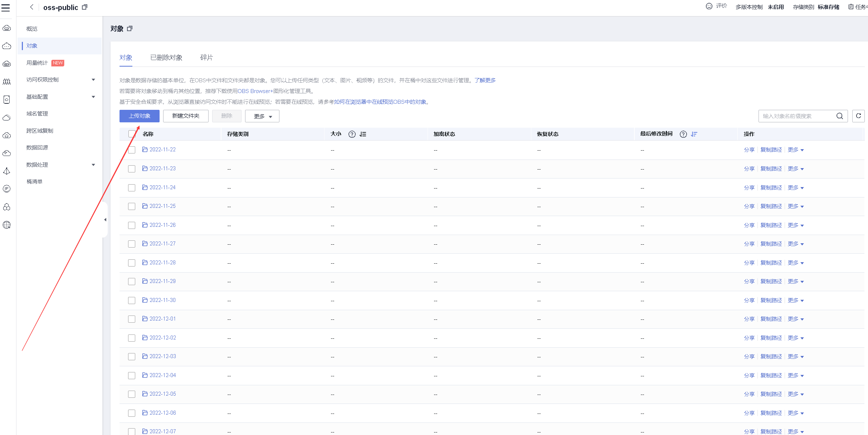
Task: Select the 2022-12-01 folder checkbox
Action: pyautogui.click(x=132, y=319)
